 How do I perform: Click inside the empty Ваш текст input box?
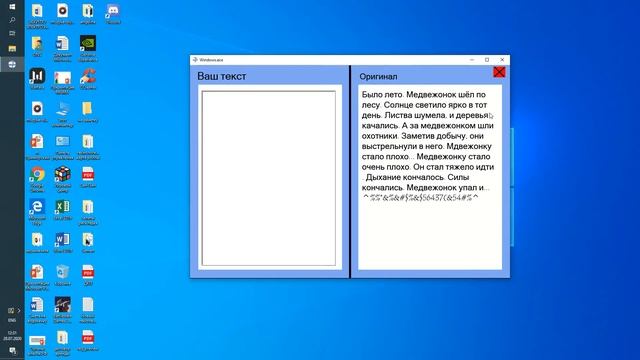coord(269,178)
